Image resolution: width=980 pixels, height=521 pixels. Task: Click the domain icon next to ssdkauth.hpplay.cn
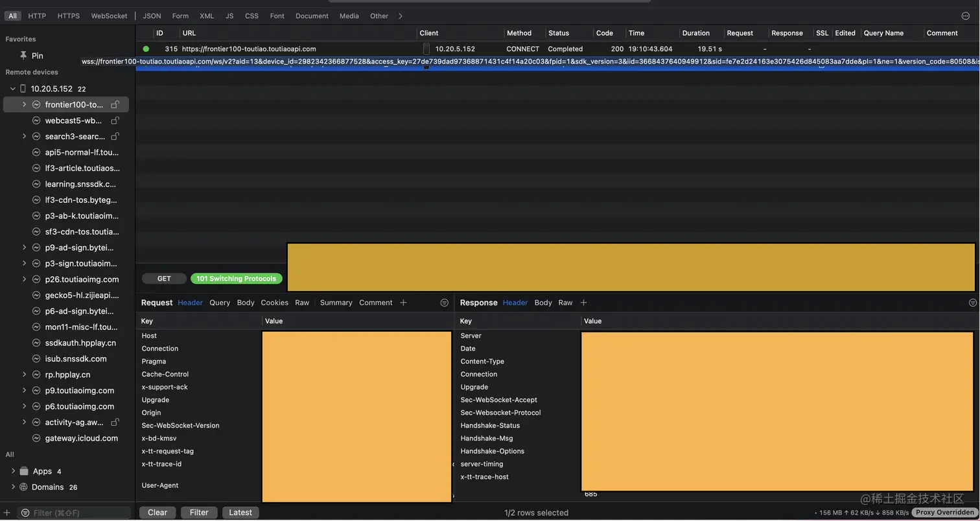tap(36, 343)
